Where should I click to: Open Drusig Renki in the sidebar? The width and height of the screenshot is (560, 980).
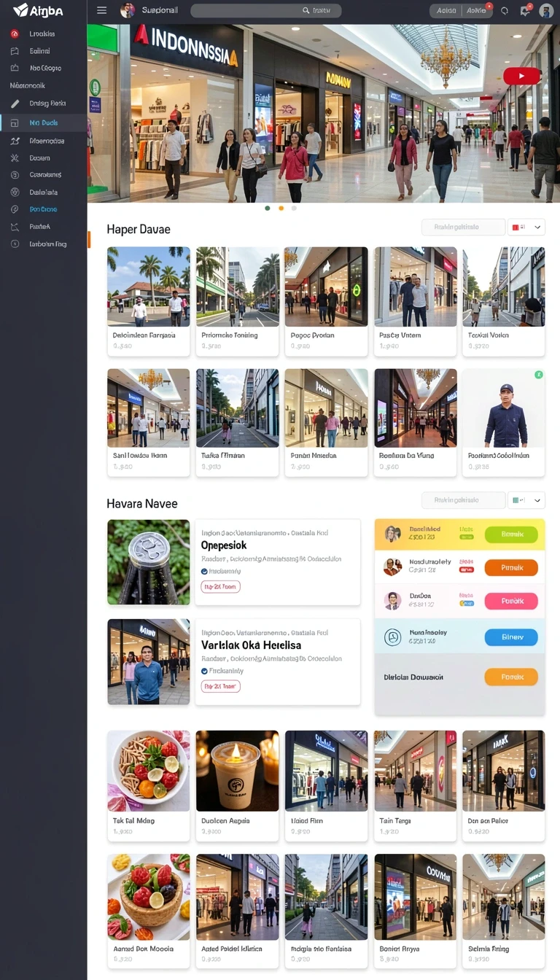[47, 104]
